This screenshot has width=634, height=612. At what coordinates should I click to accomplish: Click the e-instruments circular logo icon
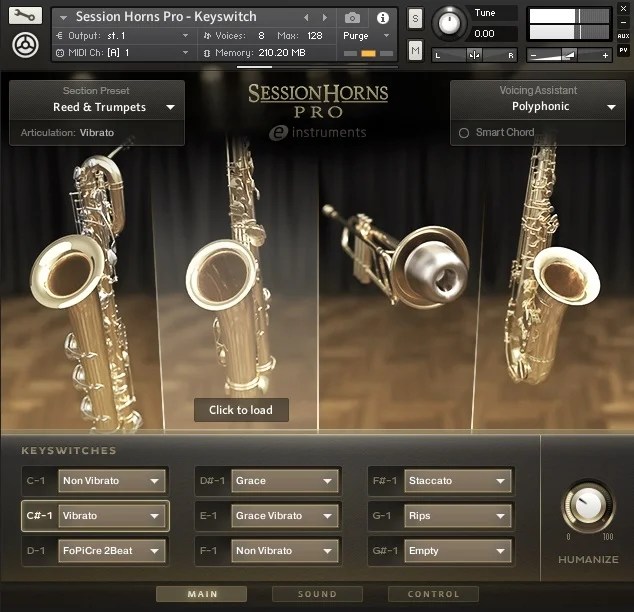[x=25, y=45]
